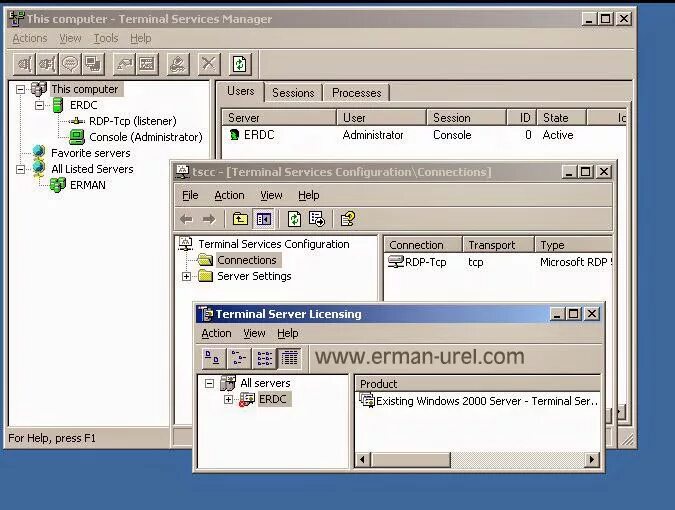This screenshot has height=510, width=675.
Task: Click the green Refresh icon in Terminal Services Manager
Action: tap(240, 64)
